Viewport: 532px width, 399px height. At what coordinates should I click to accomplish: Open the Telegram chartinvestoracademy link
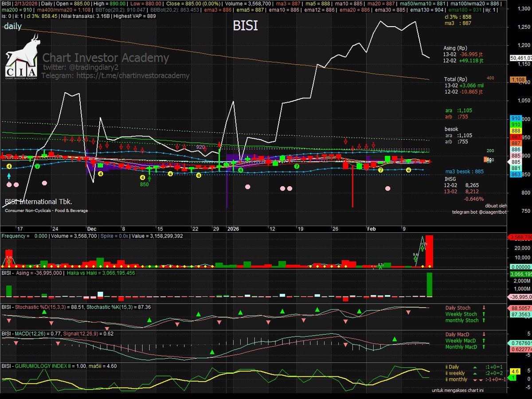(x=115, y=76)
